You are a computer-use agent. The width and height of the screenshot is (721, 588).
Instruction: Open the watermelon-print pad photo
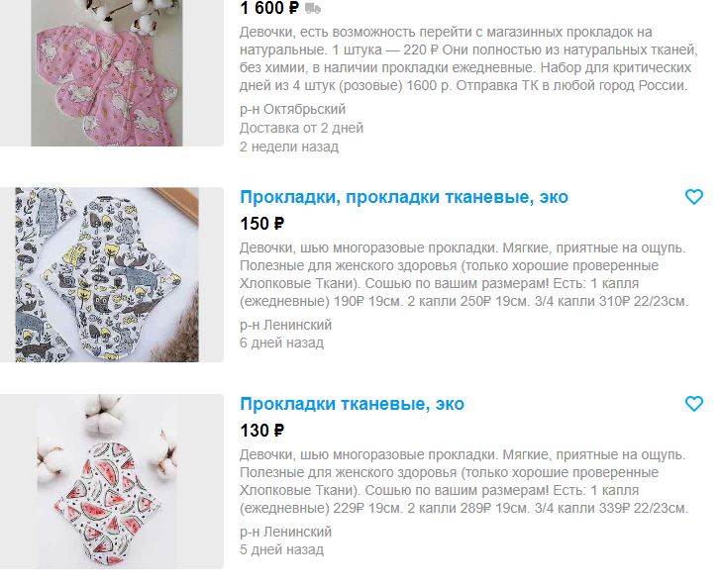pyautogui.click(x=112, y=481)
